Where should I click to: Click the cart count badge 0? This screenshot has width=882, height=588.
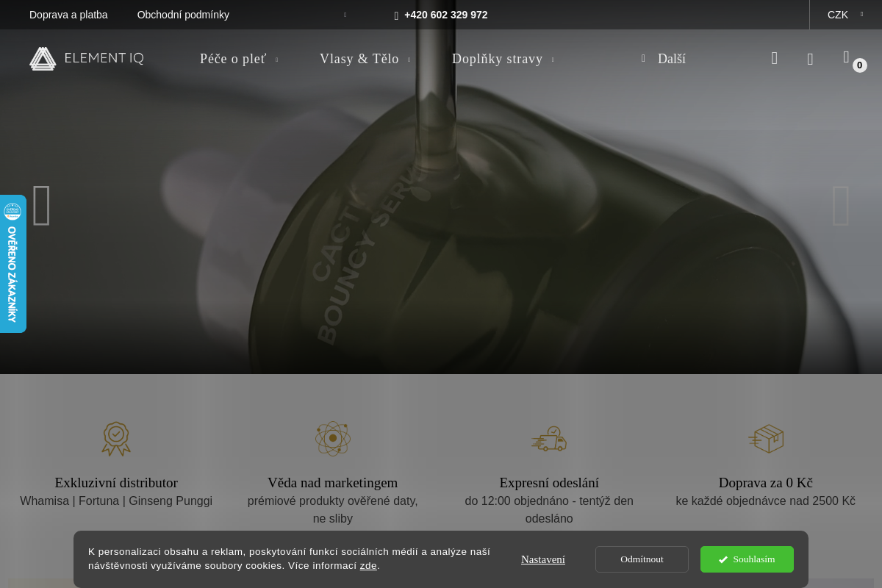click(x=860, y=65)
